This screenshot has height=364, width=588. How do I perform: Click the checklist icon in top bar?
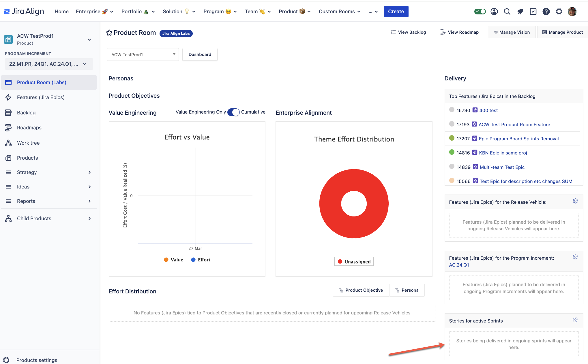(533, 12)
